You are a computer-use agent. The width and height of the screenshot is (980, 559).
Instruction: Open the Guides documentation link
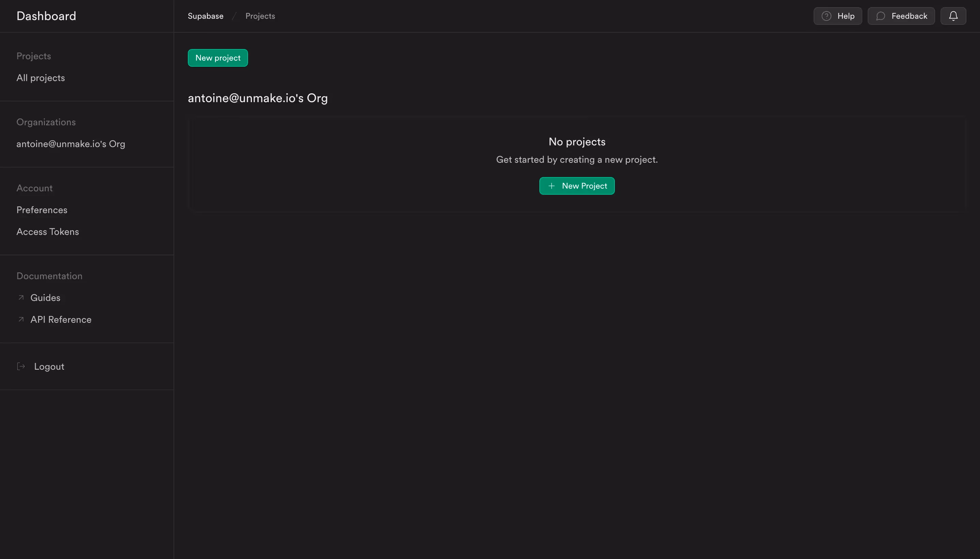[45, 298]
